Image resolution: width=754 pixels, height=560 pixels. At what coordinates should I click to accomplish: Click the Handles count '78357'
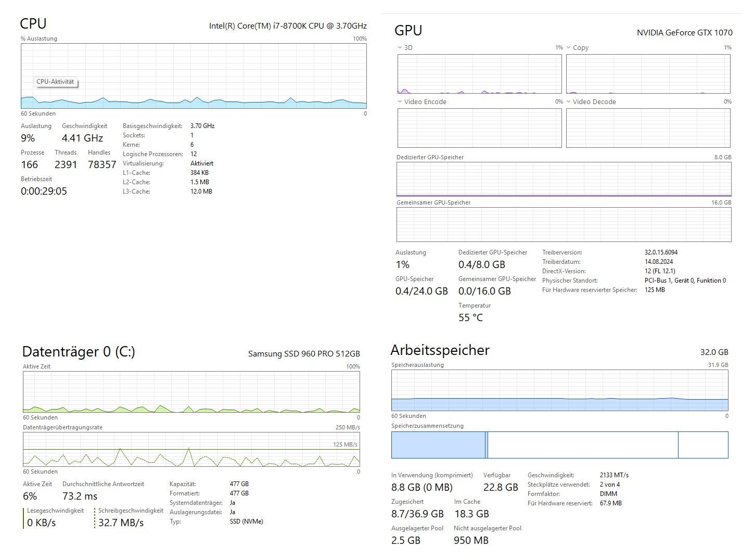[102, 164]
